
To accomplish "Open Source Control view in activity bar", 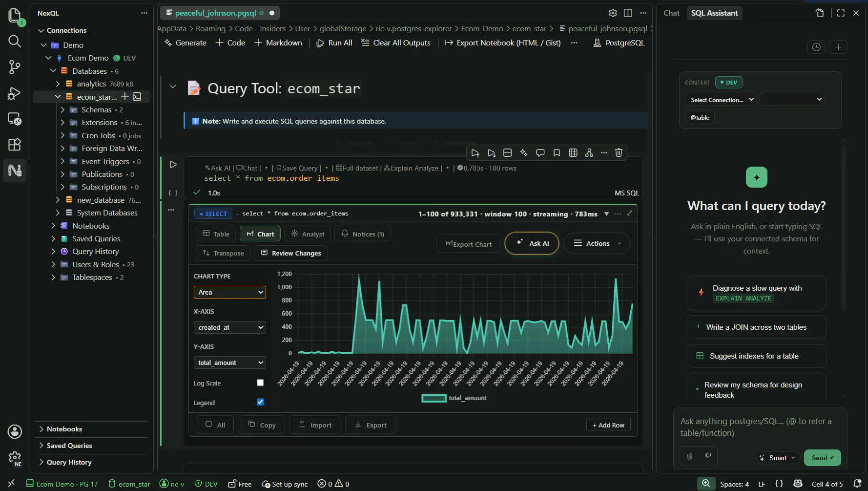I will (15, 67).
